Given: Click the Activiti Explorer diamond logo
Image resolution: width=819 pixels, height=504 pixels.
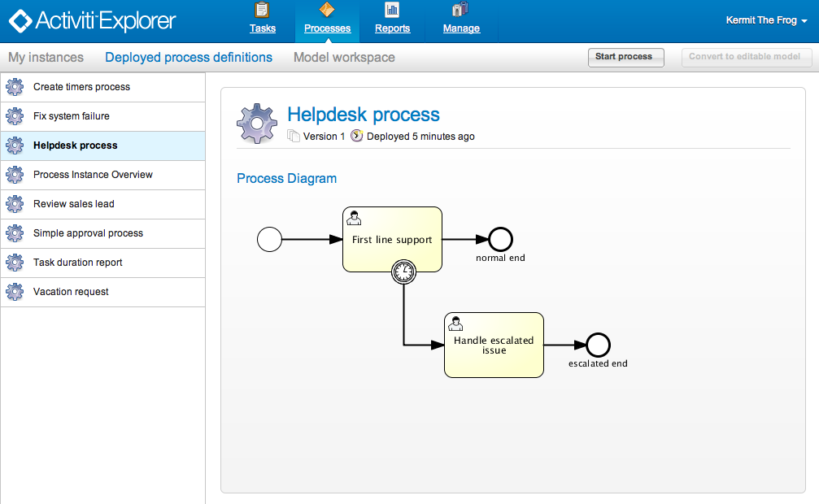Looking at the screenshot, I should pyautogui.click(x=20, y=20).
